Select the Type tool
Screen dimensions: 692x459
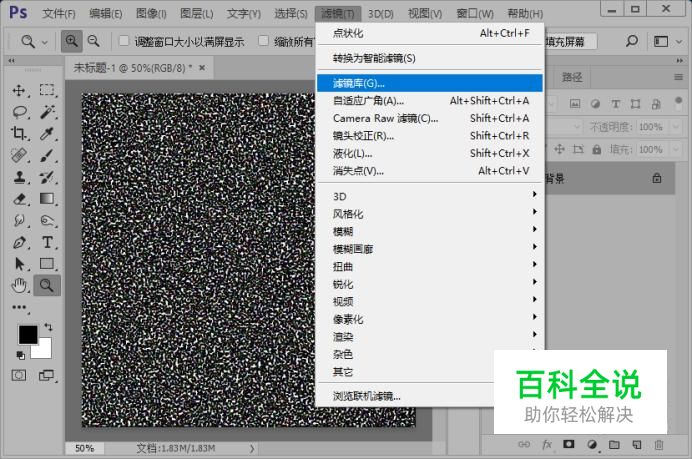click(x=47, y=242)
